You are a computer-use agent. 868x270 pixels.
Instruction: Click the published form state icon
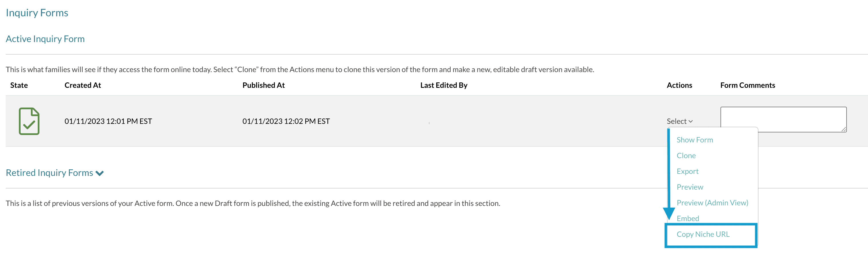pos(29,121)
